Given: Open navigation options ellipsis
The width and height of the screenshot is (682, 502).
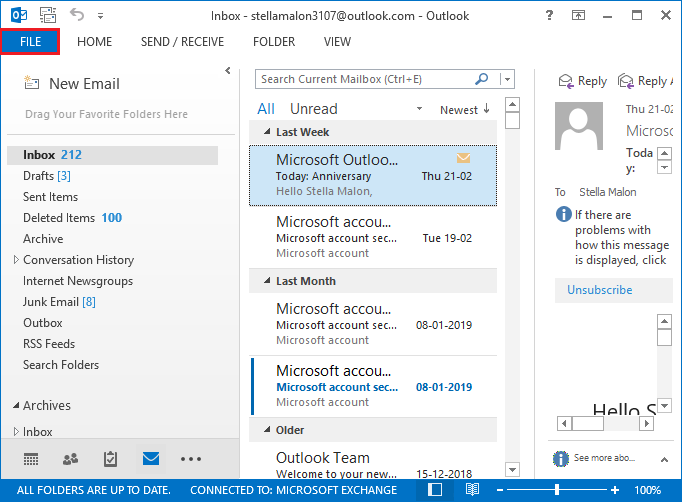Looking at the screenshot, I should [x=191, y=459].
